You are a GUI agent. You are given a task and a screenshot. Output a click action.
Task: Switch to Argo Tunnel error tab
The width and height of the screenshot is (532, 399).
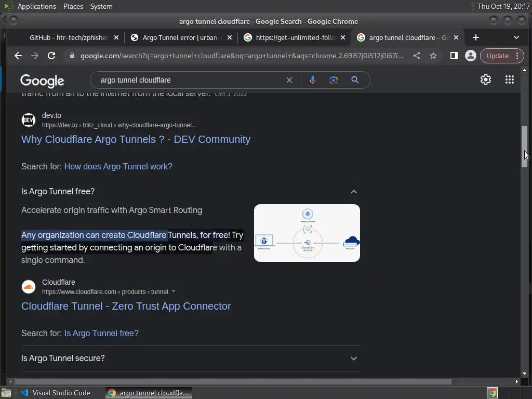point(181,37)
